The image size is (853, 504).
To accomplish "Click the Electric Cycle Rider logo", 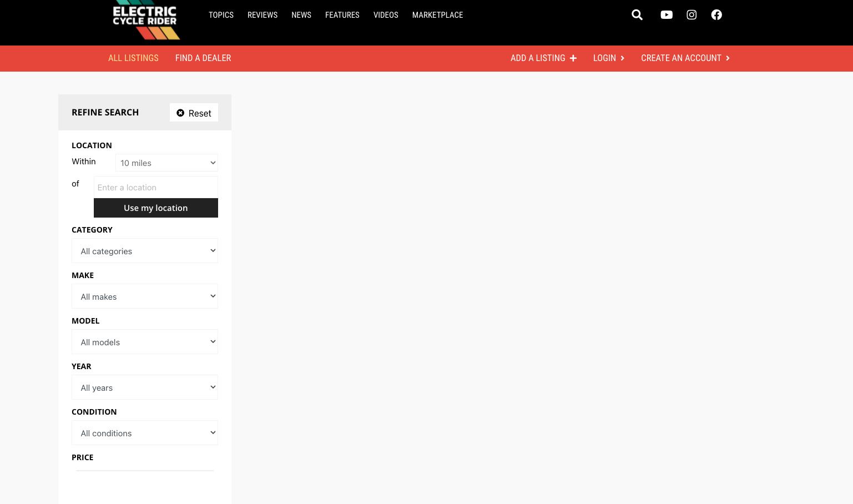I will (x=145, y=20).
